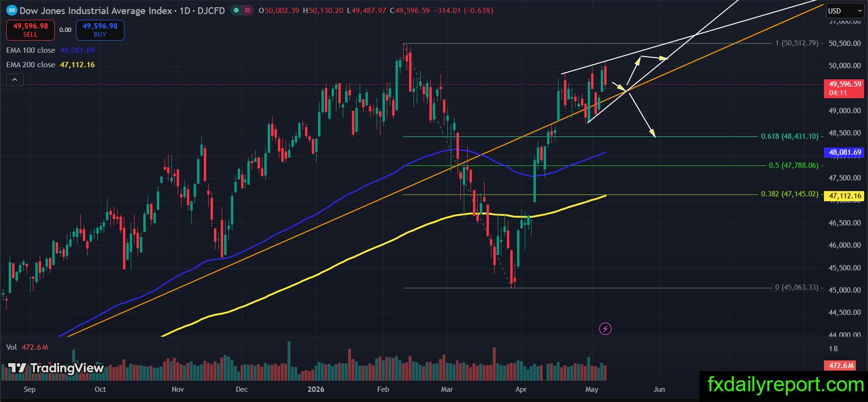Click the Nov label on the time axis
Image resolution: width=868 pixels, height=402 pixels.
178,389
